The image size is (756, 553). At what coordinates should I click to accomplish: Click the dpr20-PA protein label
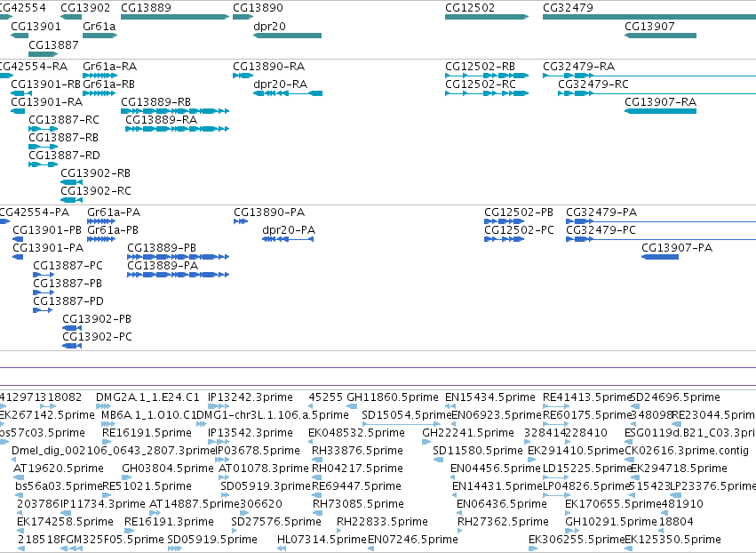pyautogui.click(x=289, y=229)
